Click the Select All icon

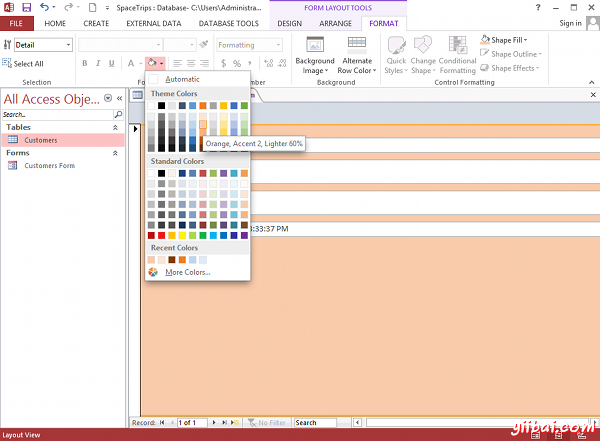pos(8,64)
